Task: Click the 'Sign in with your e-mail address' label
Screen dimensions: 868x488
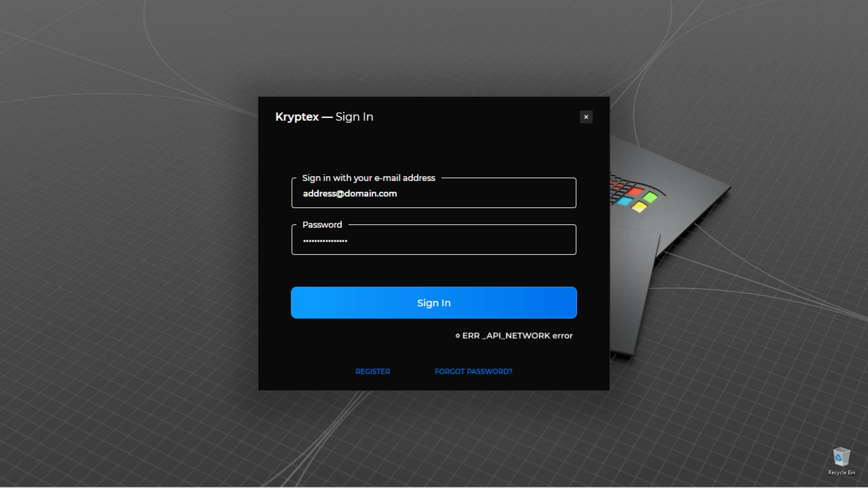Action: [369, 178]
